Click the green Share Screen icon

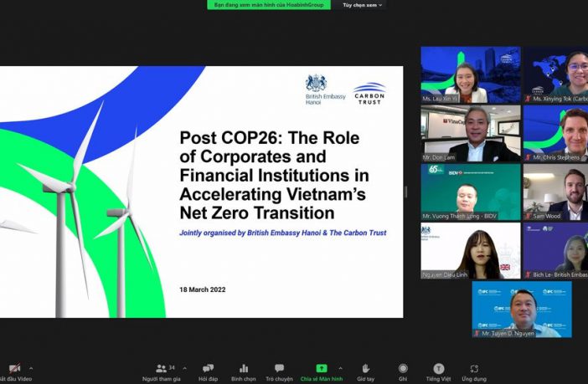[x=321, y=368]
